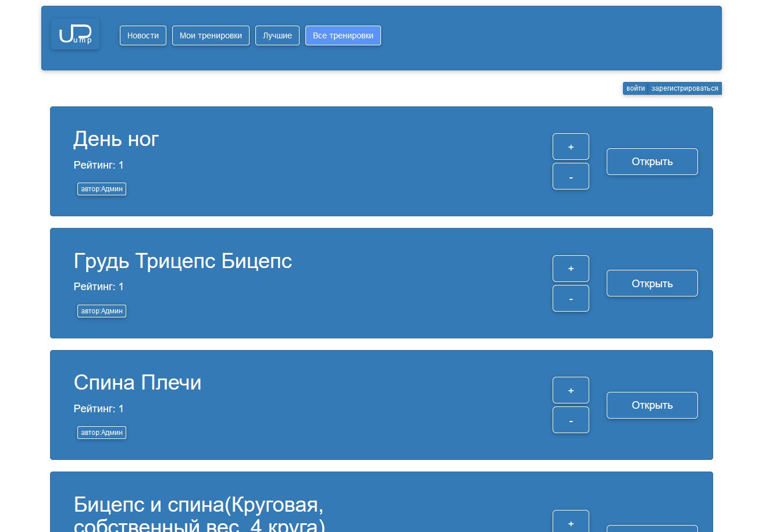Downvote Спина Плечи with the minus button
762x532 pixels.
click(x=571, y=420)
